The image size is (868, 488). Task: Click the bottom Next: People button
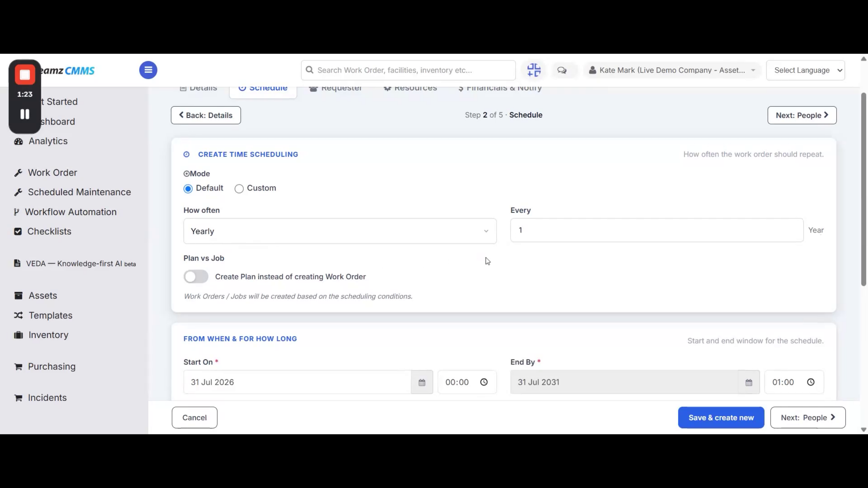pyautogui.click(x=808, y=418)
